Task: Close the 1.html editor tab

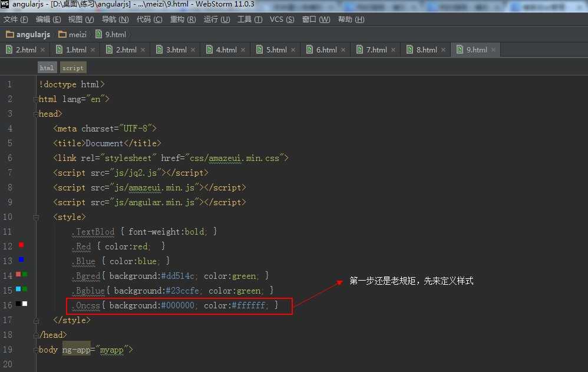Action: click(x=93, y=50)
